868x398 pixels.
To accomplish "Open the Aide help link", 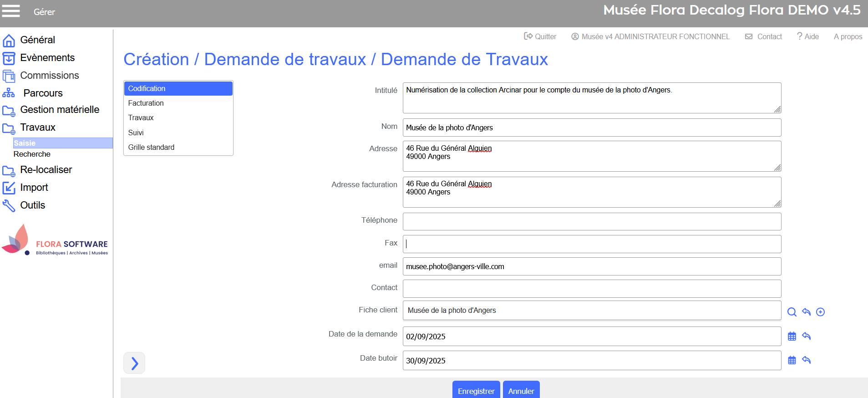I will pos(808,36).
